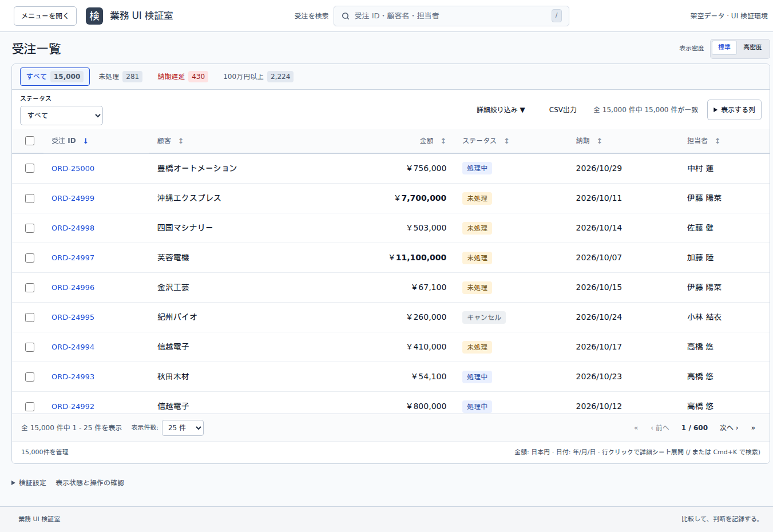773x532 pixels.
Task: Open the 納期遅延 430 tab
Action: [x=183, y=77]
